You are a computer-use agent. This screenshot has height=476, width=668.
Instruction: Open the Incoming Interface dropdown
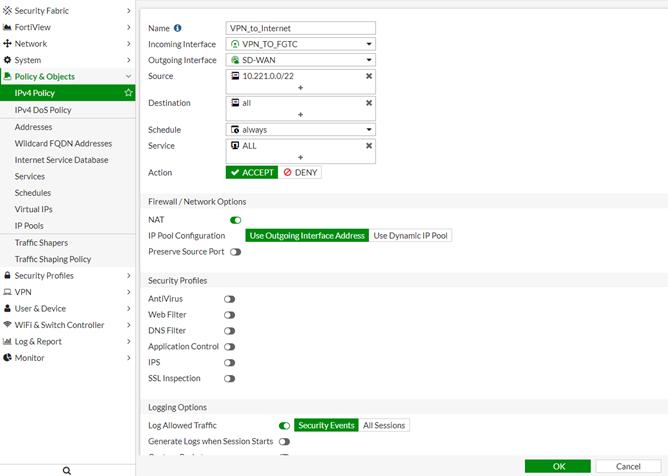tap(300, 45)
